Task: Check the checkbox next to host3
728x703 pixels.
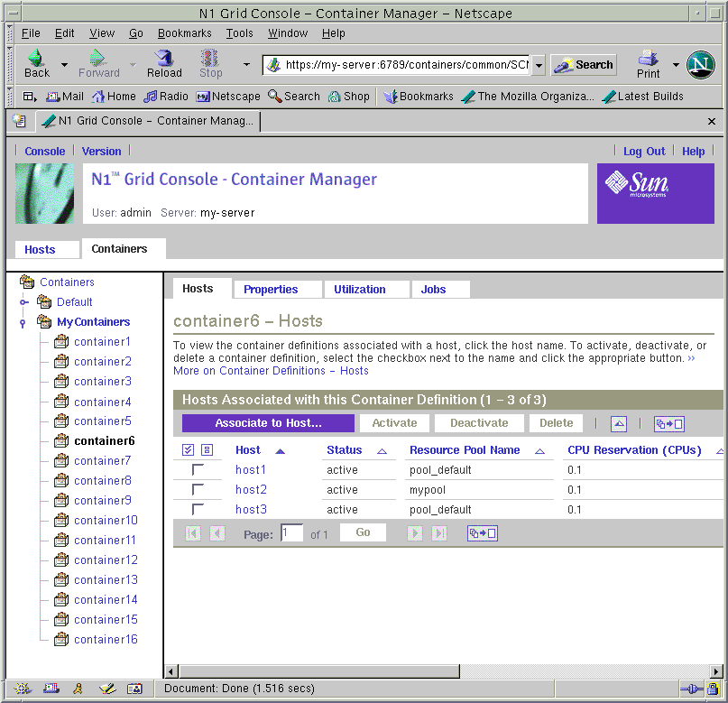Action: pyautogui.click(x=197, y=510)
